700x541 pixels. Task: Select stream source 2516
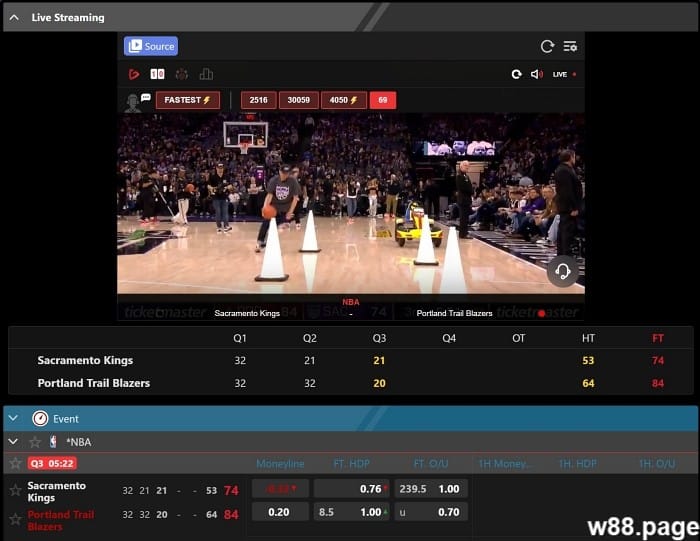point(258,100)
